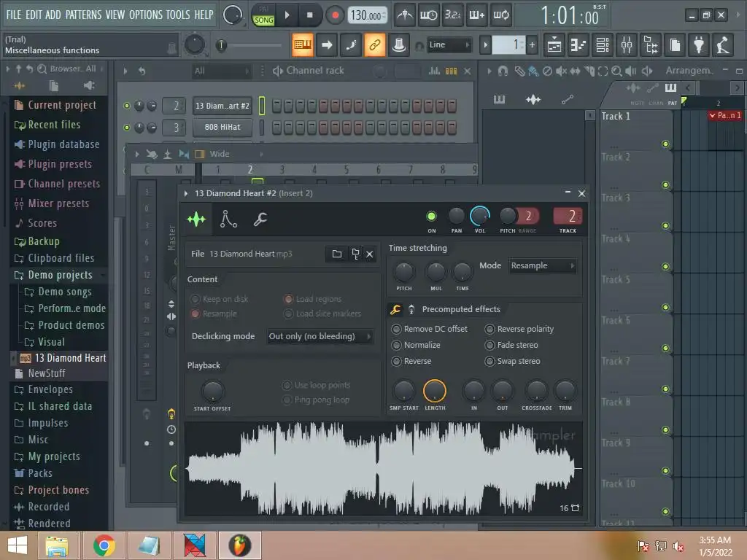Click the mixer TRACK number 2
The width and height of the screenshot is (747, 560).
click(x=568, y=216)
